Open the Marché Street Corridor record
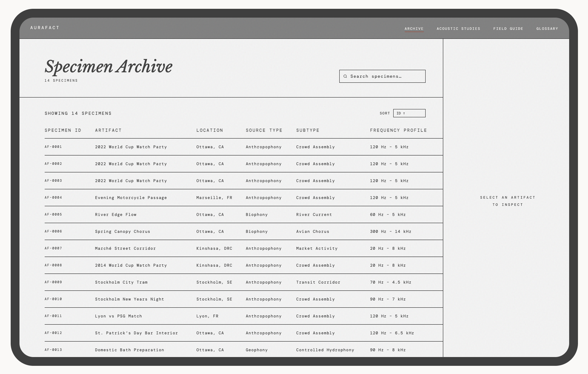 coord(125,248)
